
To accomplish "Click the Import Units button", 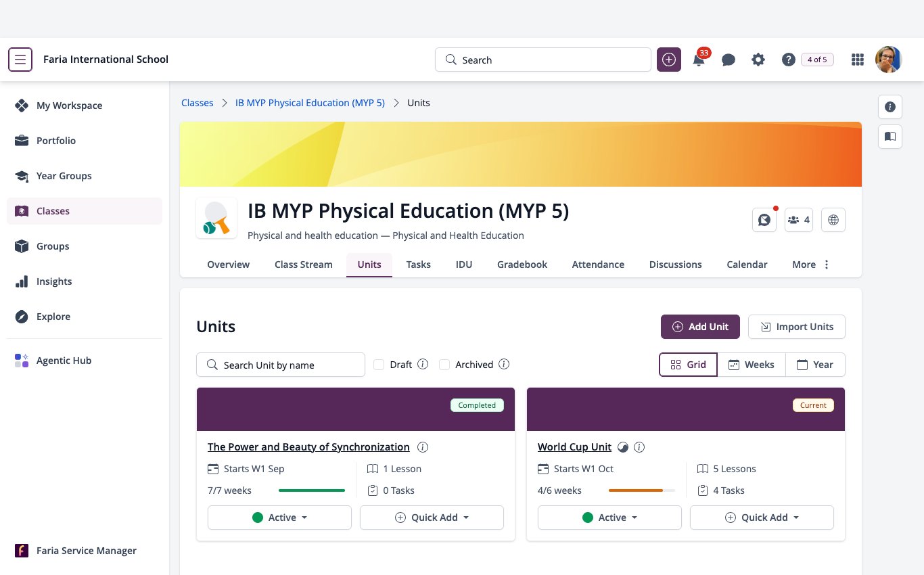I will pos(797,327).
